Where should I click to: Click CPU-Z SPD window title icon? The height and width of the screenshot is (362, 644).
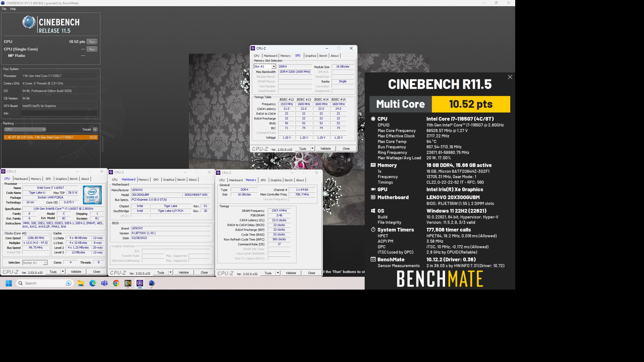253,48
